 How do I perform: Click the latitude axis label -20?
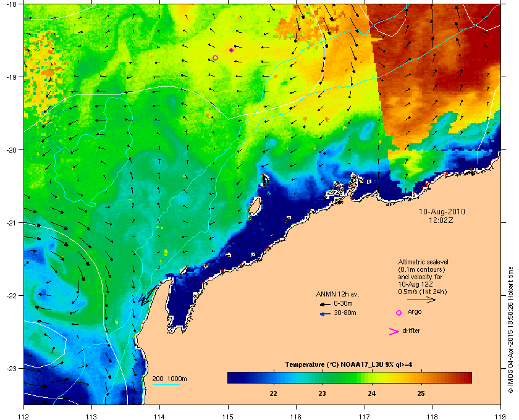[11, 150]
